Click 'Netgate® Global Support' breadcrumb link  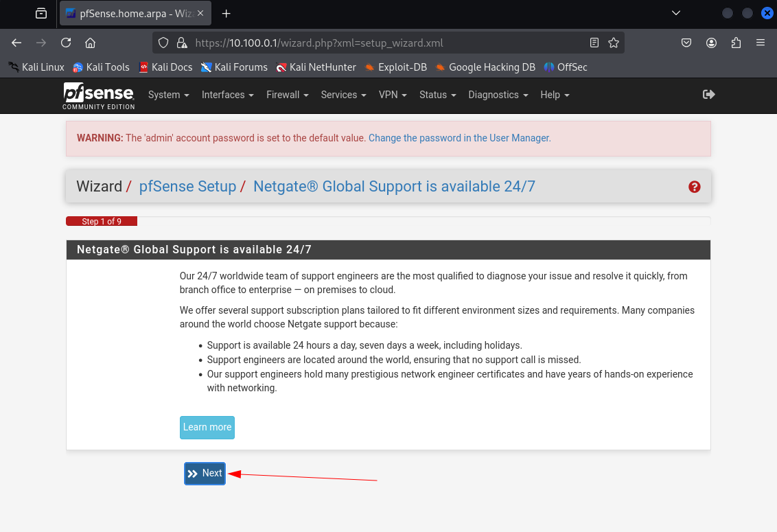tap(394, 187)
